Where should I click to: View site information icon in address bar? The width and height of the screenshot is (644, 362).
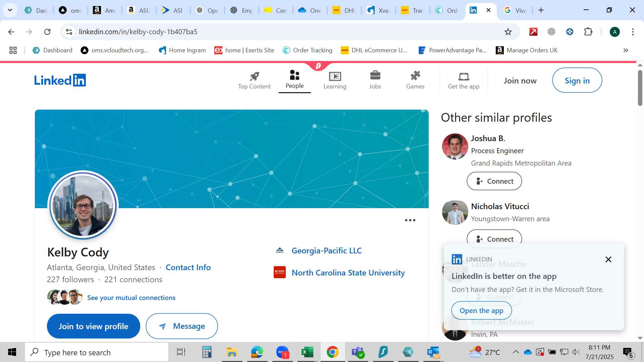coord(69,32)
